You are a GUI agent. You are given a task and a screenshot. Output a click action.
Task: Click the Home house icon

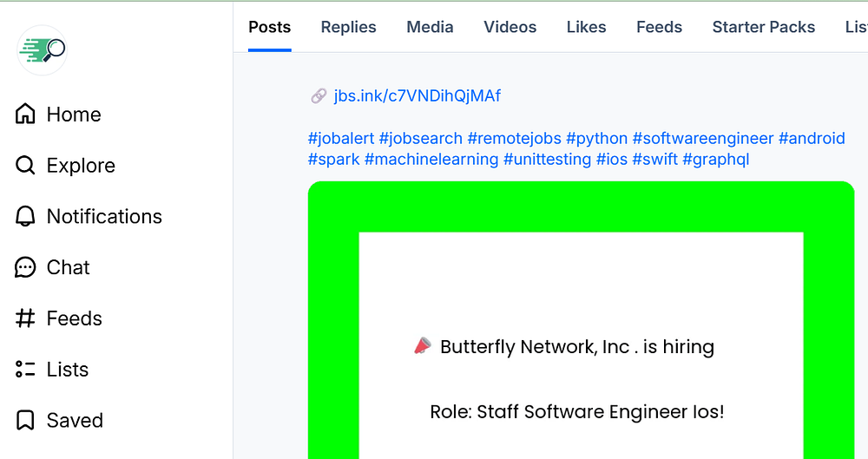pyautogui.click(x=25, y=114)
